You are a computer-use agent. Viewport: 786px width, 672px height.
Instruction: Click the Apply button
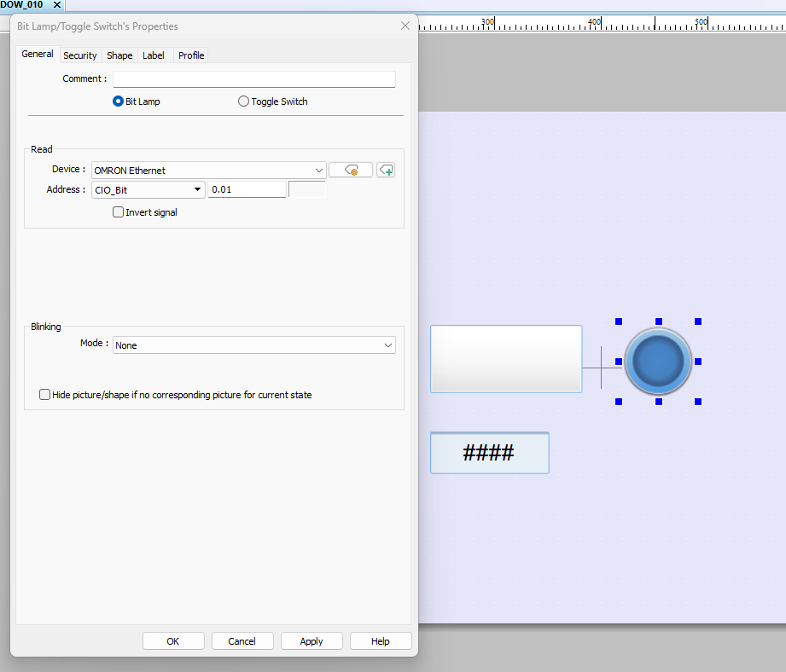[311, 641]
